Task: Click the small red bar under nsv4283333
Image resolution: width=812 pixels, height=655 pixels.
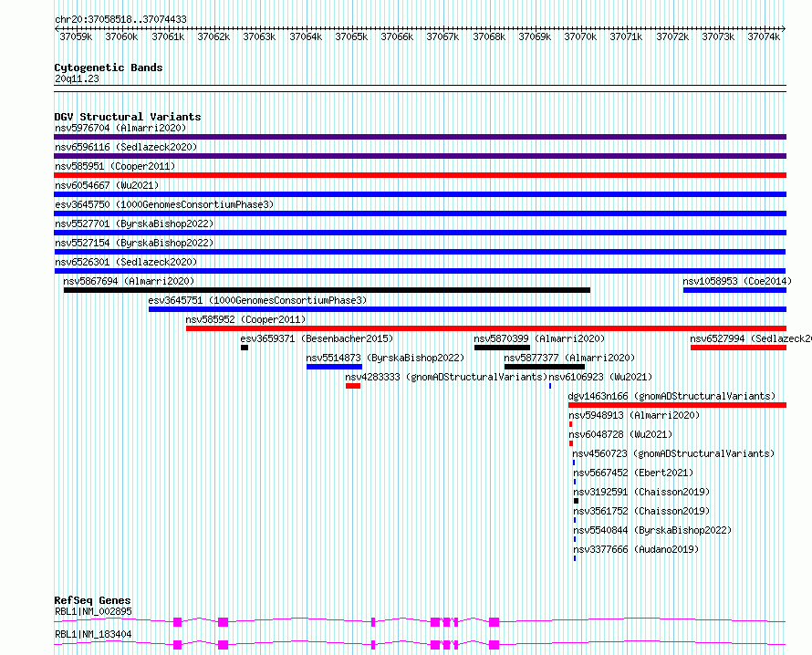Action: (353, 386)
